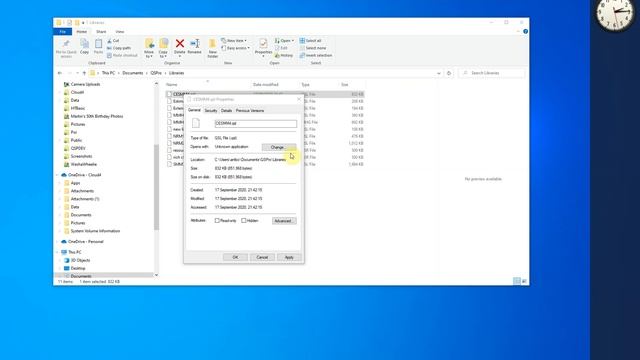Click the scroll down arrow in navigation pane
Viewport: 640px width, 360px height.
[156, 275]
